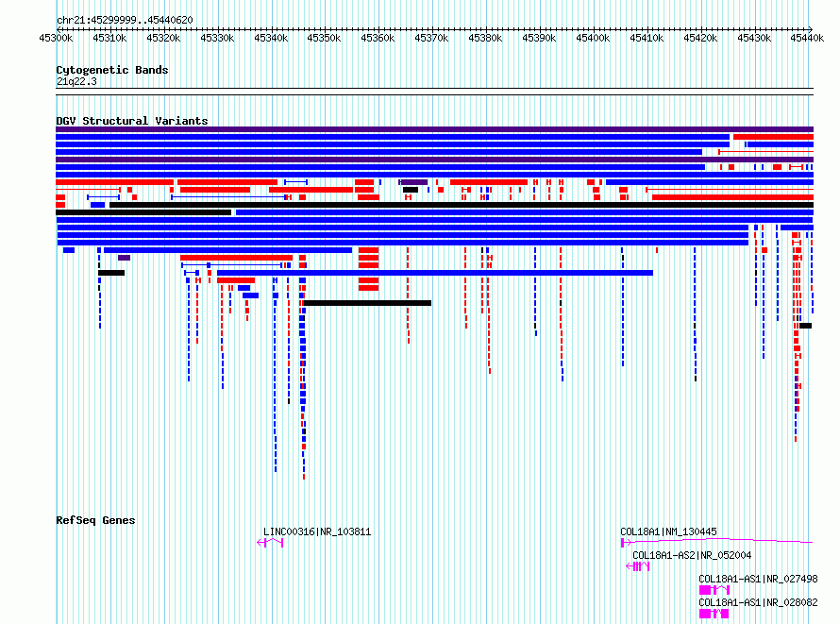The image size is (840, 624).
Task: Click the 45320k ruler label
Action: (163, 38)
